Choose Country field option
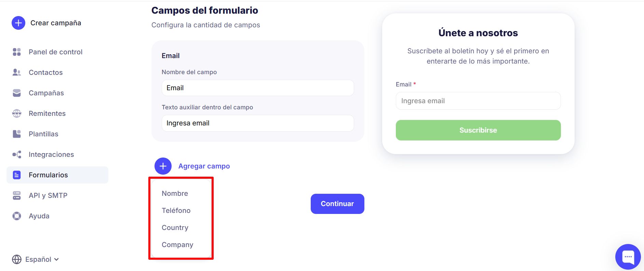Image resolution: width=644 pixels, height=271 pixels. (x=175, y=228)
